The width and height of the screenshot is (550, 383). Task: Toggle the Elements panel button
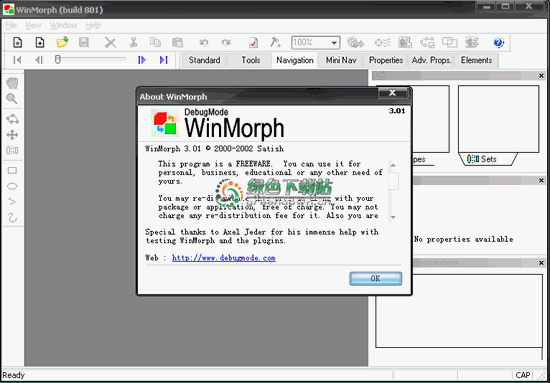click(x=476, y=60)
